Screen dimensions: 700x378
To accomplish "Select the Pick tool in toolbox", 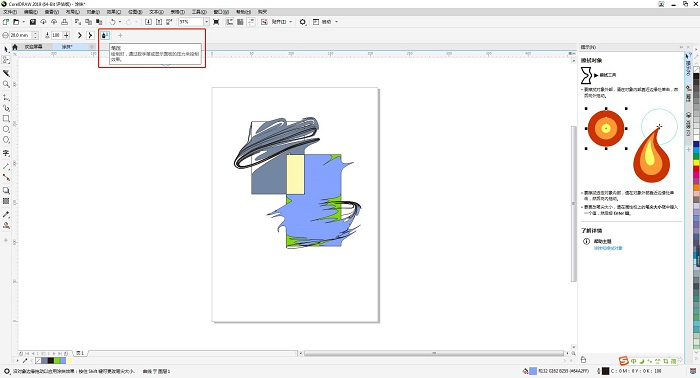I will [6, 49].
